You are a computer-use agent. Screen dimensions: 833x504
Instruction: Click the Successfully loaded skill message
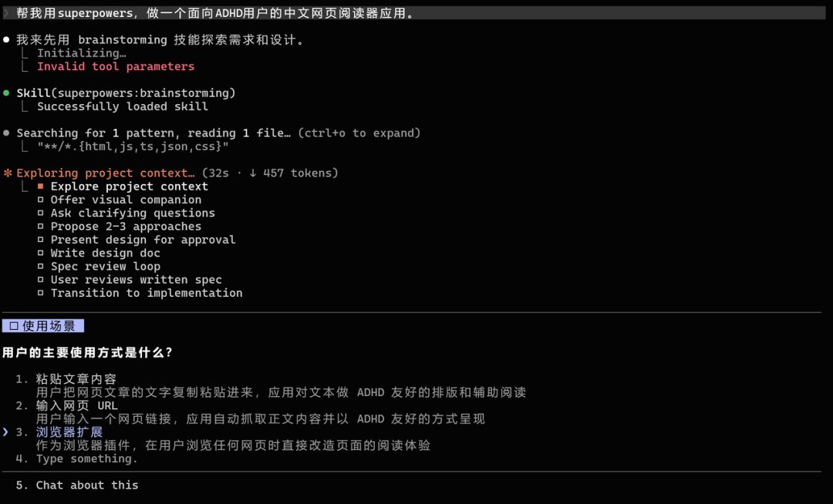coord(123,106)
